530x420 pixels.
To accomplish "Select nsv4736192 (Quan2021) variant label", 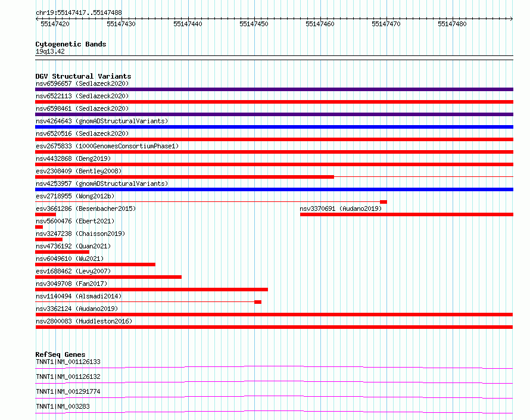I will pyautogui.click(x=73, y=246).
